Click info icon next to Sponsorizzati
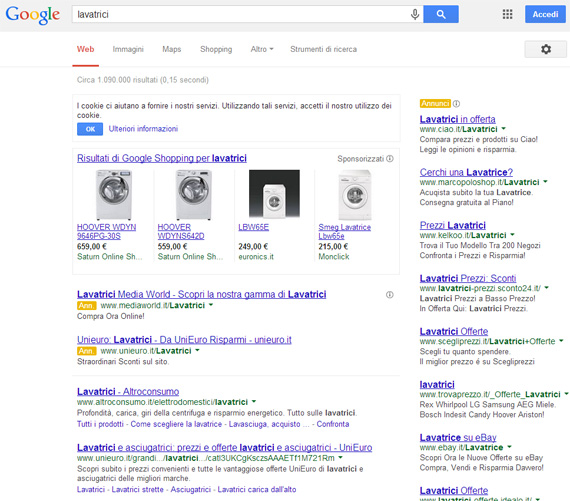The image size is (570, 501). pyautogui.click(x=390, y=159)
